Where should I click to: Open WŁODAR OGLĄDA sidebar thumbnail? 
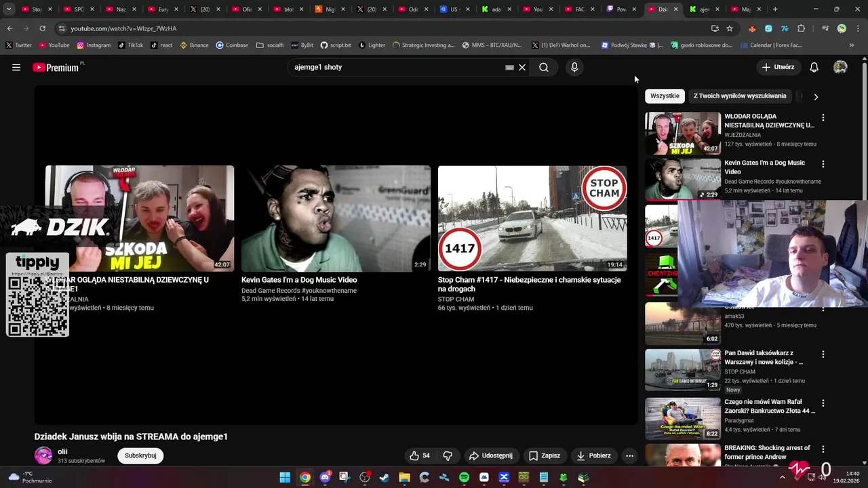pos(683,134)
